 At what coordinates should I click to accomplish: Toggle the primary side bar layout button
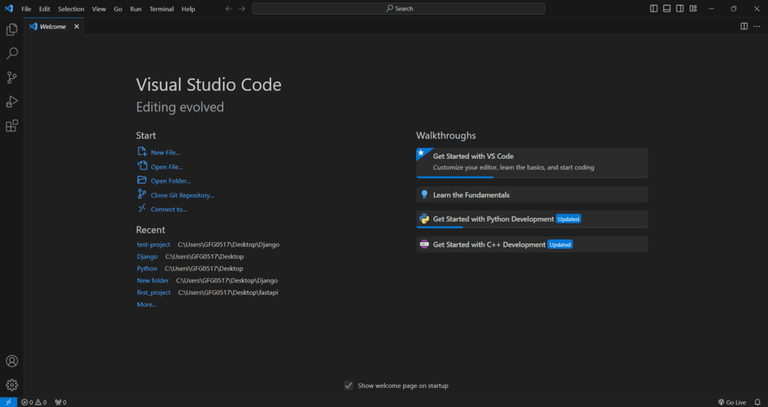654,9
